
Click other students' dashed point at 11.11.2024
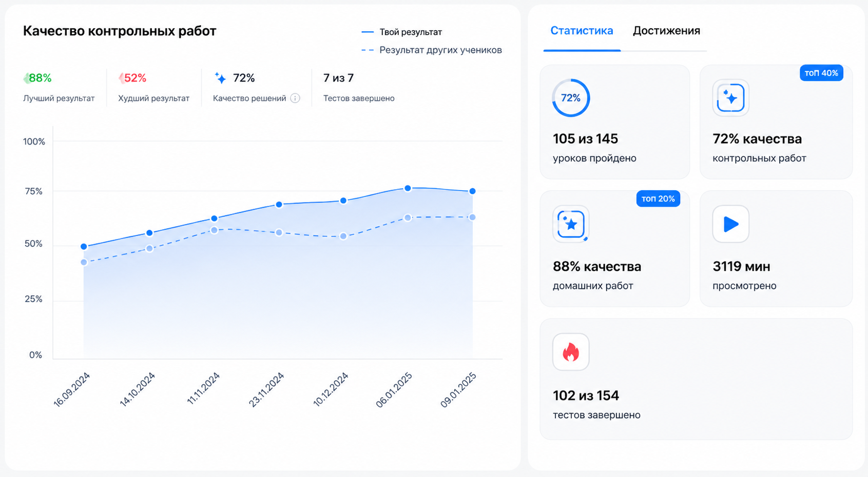point(214,230)
